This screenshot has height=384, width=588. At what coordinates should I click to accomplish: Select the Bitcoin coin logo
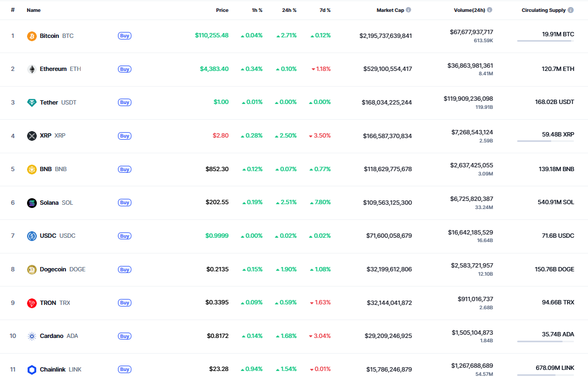tap(32, 36)
